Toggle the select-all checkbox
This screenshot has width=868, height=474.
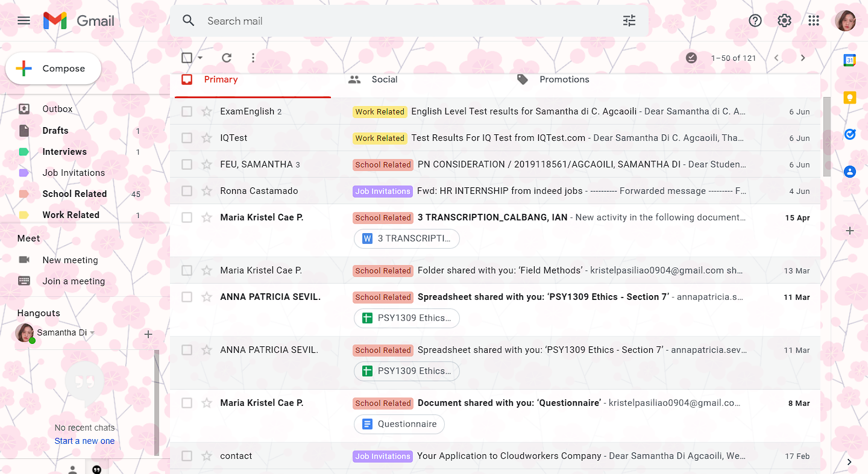tap(187, 58)
